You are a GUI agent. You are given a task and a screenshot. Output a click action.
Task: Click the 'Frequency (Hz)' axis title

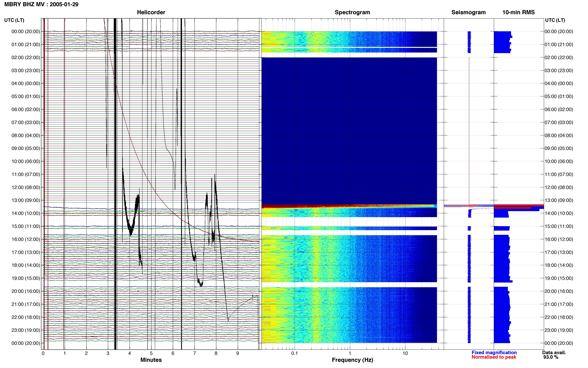352,360
